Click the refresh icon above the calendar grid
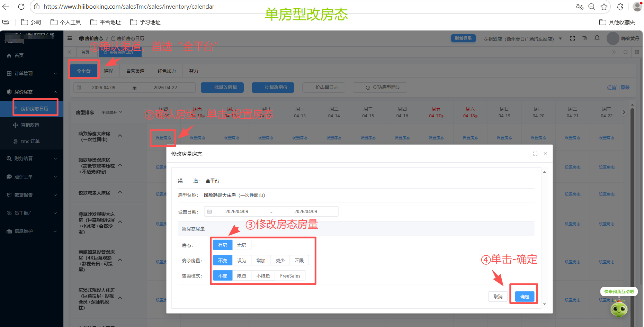 [625, 52]
